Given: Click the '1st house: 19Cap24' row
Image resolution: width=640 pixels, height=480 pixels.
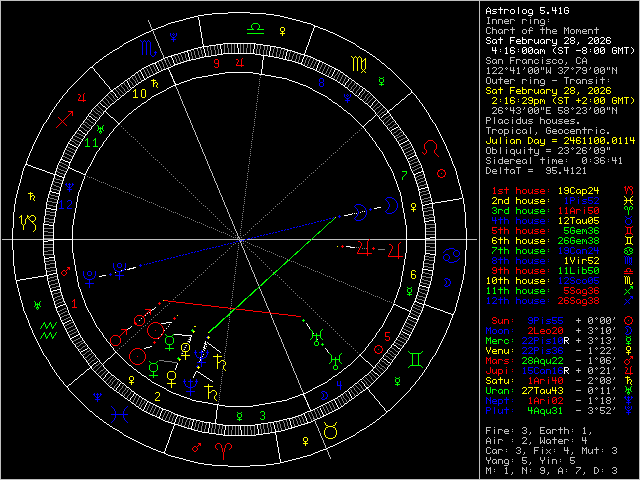Looking at the screenshot, I should click(562, 191).
